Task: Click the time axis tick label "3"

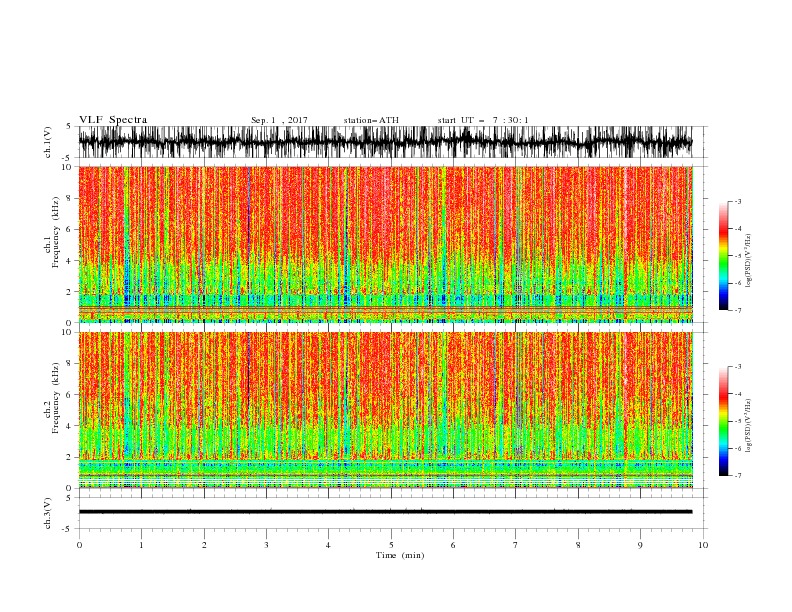Action: pos(266,545)
